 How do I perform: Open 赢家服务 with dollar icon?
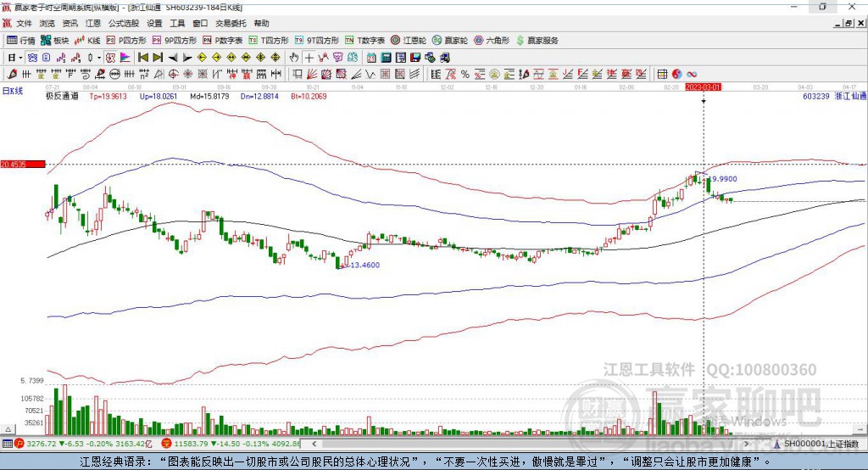(537, 41)
